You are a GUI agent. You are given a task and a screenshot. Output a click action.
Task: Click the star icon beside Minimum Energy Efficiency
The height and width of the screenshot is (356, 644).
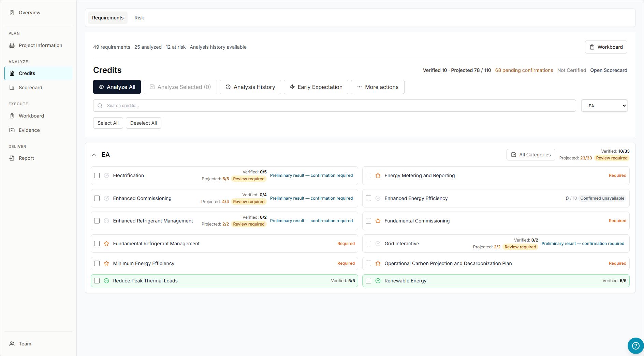coord(106,263)
